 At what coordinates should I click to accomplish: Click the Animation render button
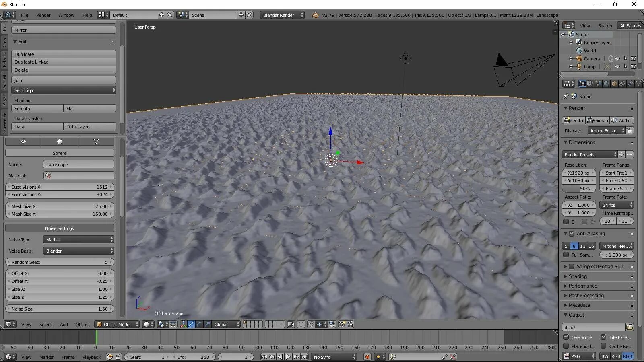pos(597,120)
